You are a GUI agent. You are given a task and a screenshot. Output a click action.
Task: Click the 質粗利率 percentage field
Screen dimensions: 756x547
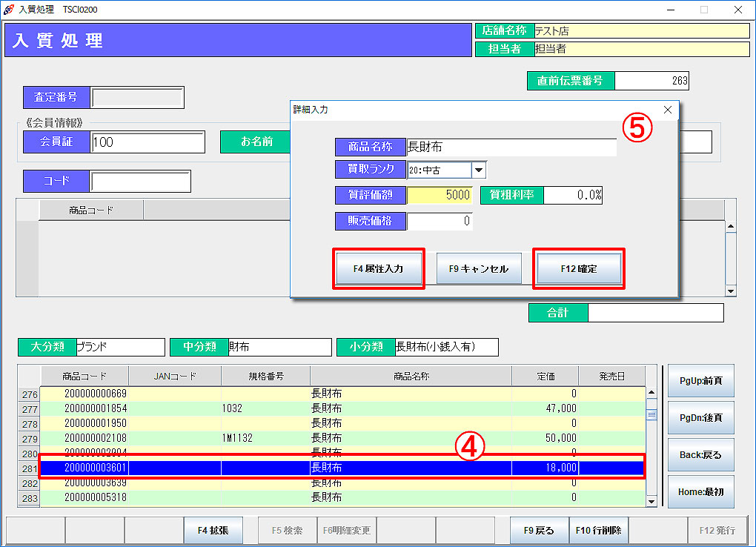(x=573, y=195)
